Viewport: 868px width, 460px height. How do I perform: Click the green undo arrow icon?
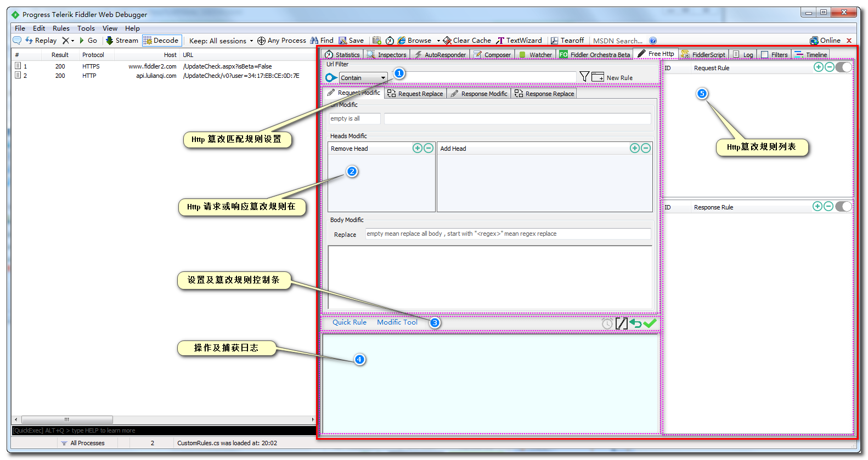tap(635, 323)
